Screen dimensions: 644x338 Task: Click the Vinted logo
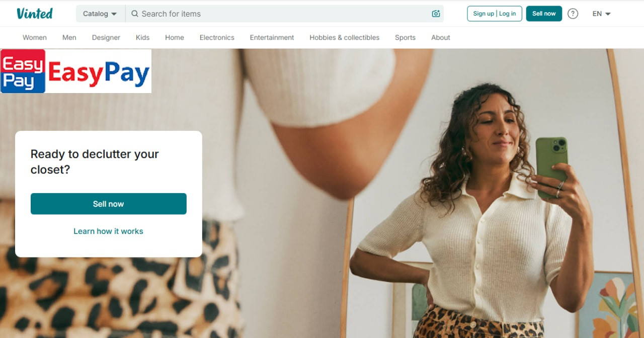34,14
